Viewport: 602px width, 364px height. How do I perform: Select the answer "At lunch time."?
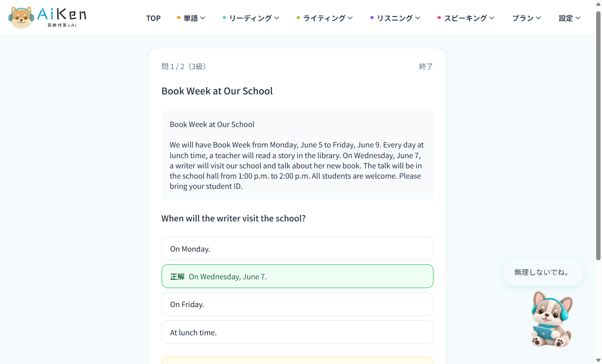click(x=297, y=332)
